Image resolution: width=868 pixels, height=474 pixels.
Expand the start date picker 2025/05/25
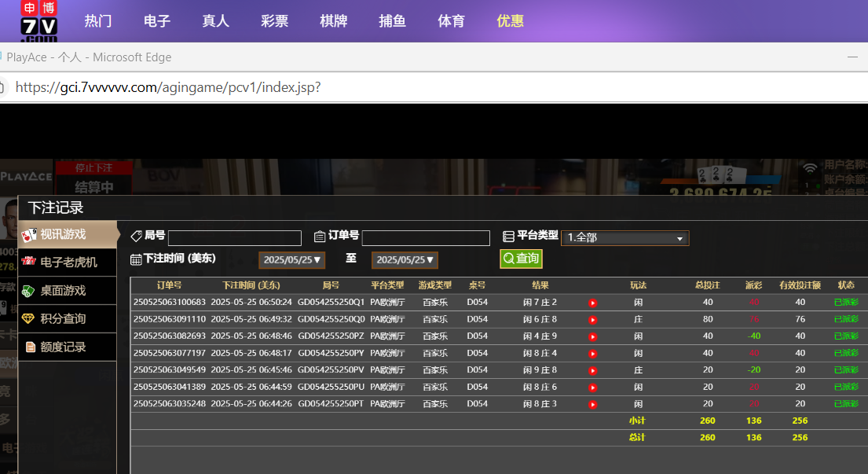click(x=291, y=260)
